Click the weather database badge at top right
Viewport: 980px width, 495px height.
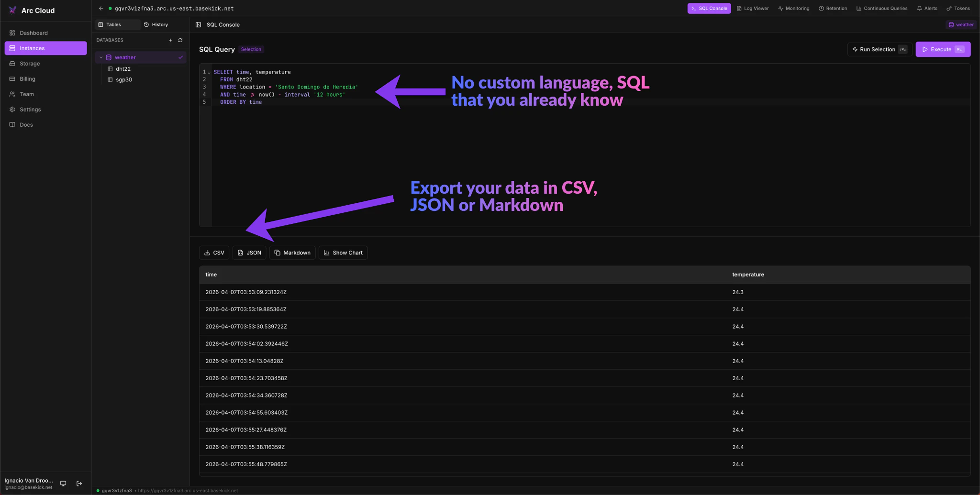coord(961,25)
